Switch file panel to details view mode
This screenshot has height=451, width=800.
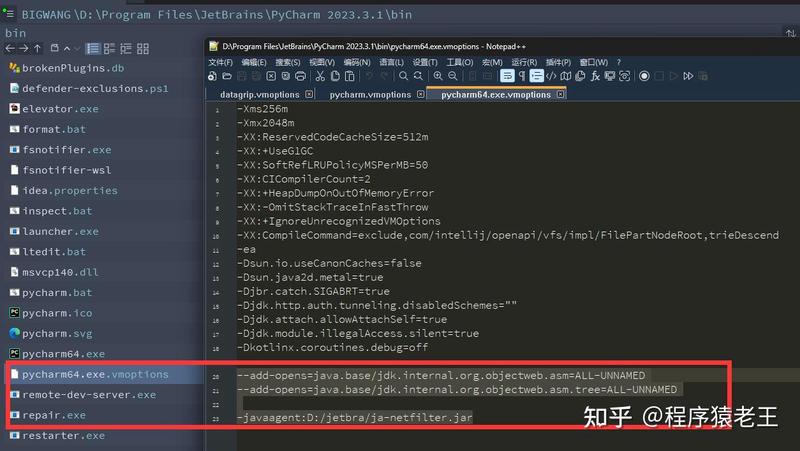pyautogui.click(x=109, y=48)
